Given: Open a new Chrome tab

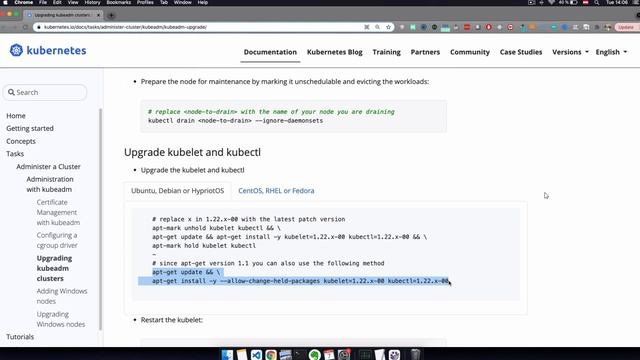Looking at the screenshot, I should (111, 15).
